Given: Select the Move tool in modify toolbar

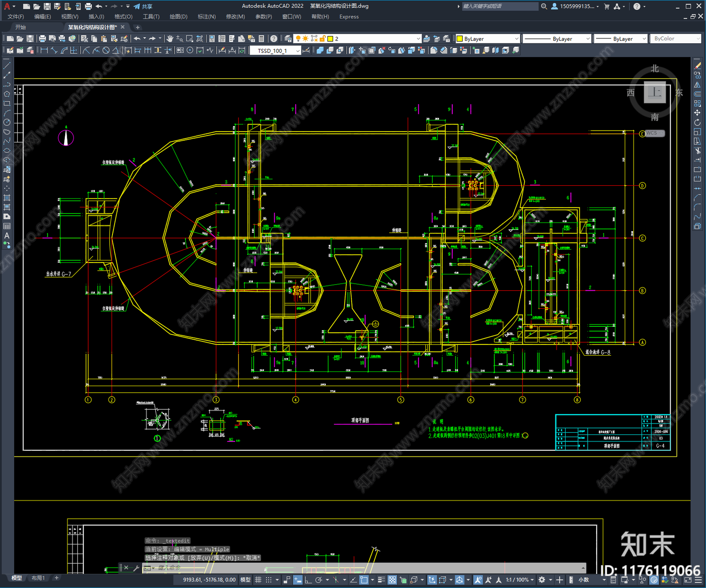Looking at the screenshot, I should (697, 113).
